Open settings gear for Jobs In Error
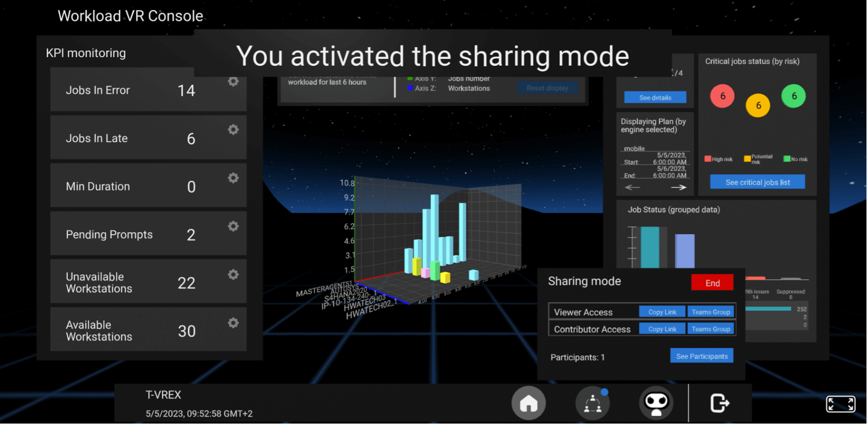 tap(233, 82)
